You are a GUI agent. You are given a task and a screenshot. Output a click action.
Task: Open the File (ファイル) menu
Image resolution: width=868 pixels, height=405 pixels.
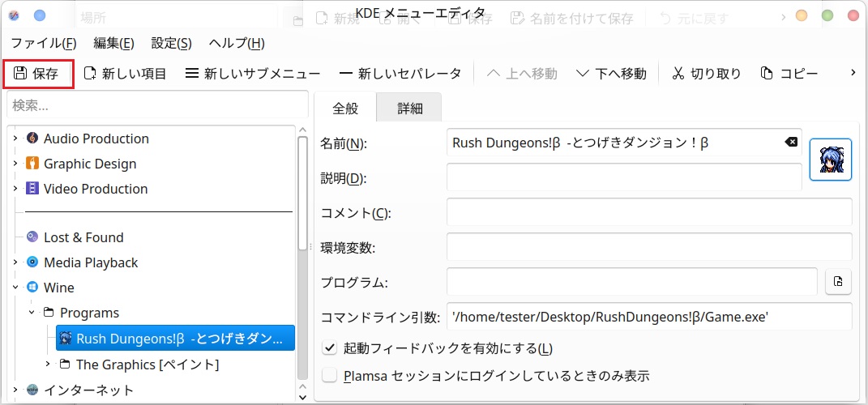point(43,43)
